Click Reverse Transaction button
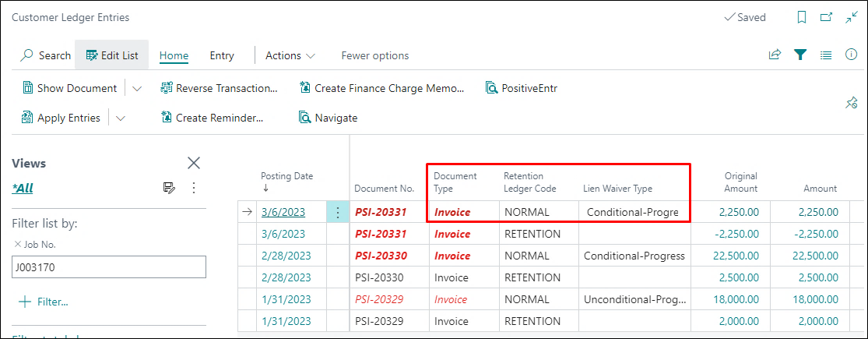Screen dimensions: 868x339 click(219, 88)
